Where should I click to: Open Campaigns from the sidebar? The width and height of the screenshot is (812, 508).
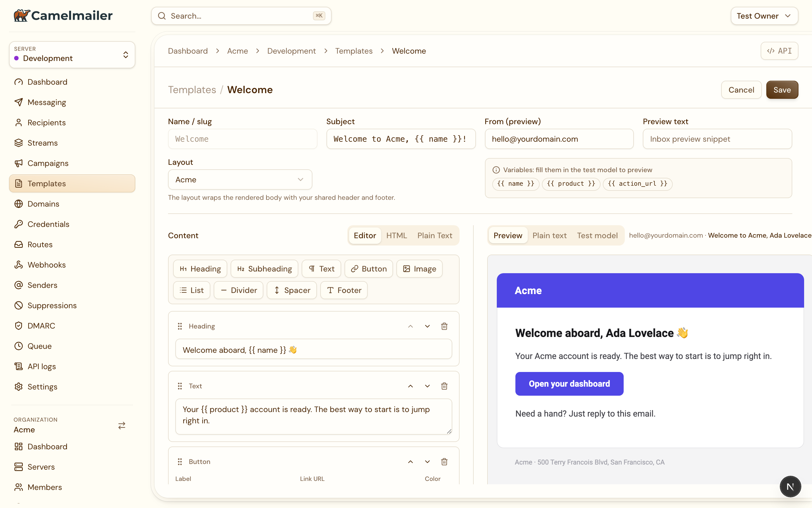coord(72,163)
